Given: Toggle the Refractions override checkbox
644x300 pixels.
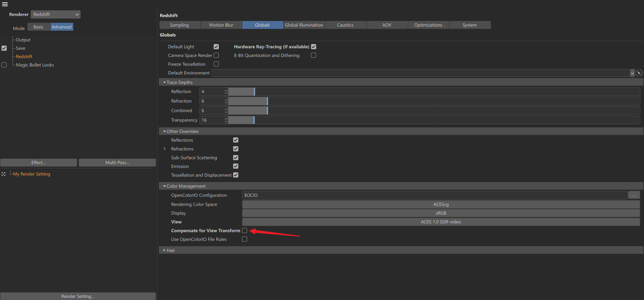Looking at the screenshot, I should pyautogui.click(x=236, y=149).
